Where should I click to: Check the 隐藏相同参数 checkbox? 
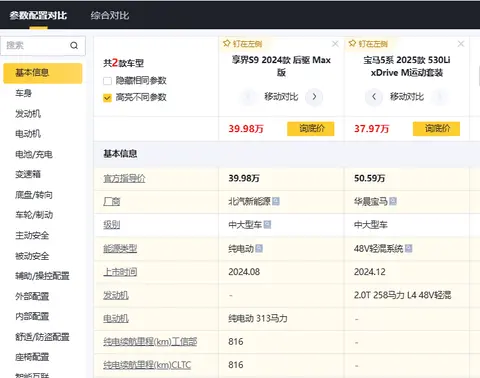point(107,81)
